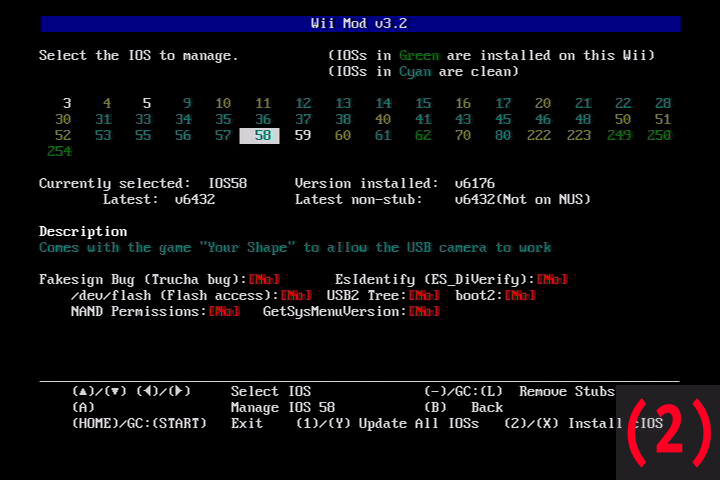Screen dimensions: 720x480
Task: Choose IOS 17 entry
Action: (x=503, y=103)
